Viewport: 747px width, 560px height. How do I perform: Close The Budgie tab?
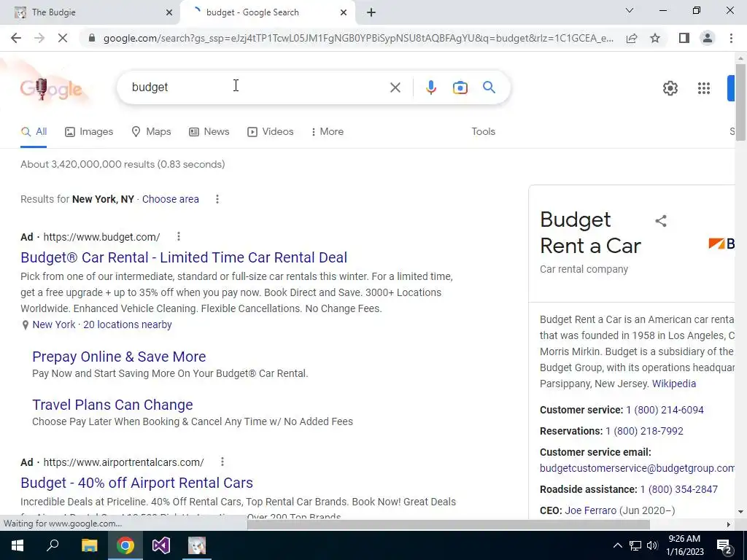pos(169,12)
